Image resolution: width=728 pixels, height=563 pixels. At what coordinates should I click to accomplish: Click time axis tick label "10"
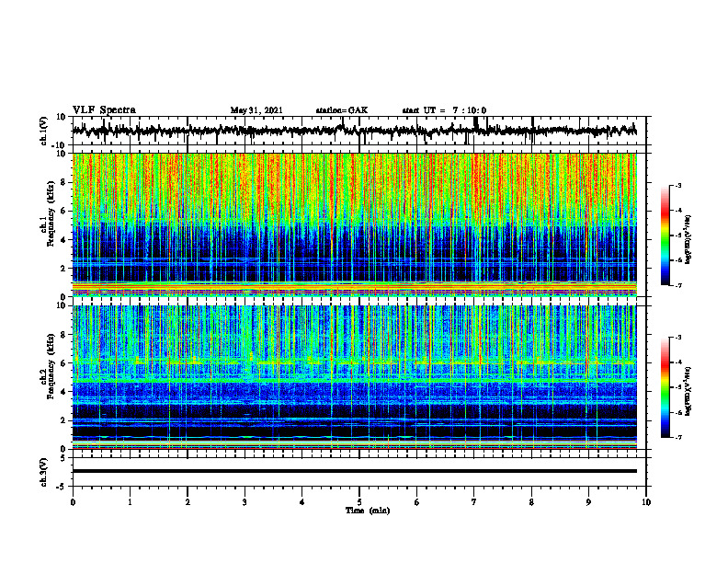pos(646,502)
